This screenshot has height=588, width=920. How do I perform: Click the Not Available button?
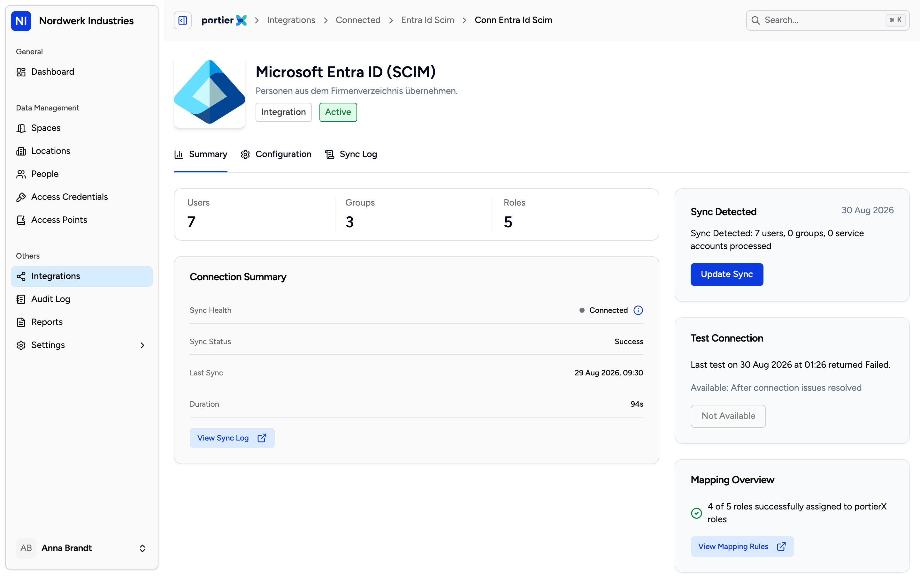click(728, 416)
